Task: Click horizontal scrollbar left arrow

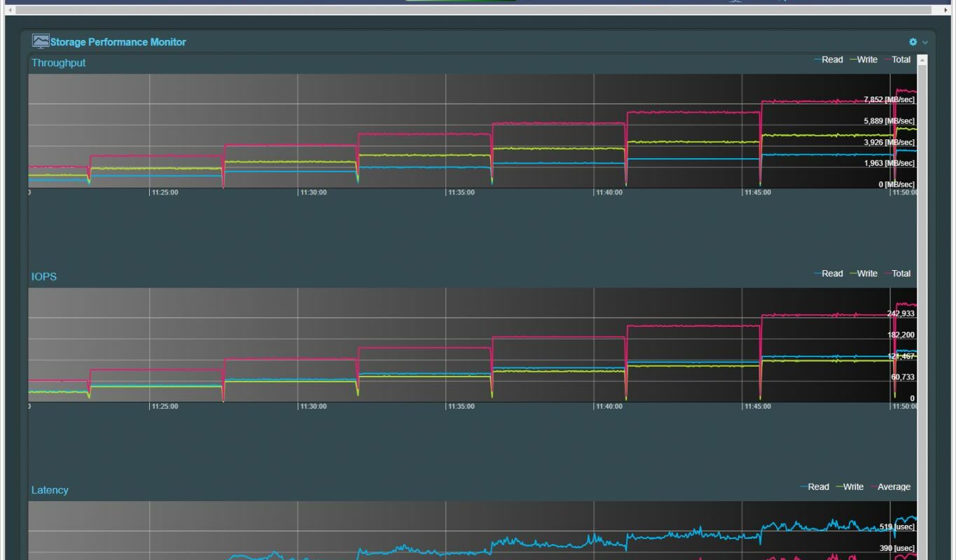Action: click(x=10, y=10)
